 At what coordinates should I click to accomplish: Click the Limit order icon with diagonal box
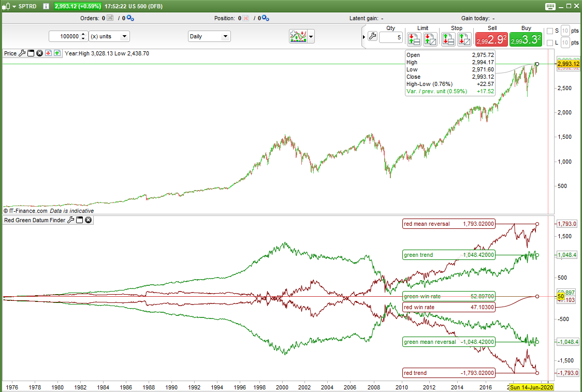(x=430, y=39)
